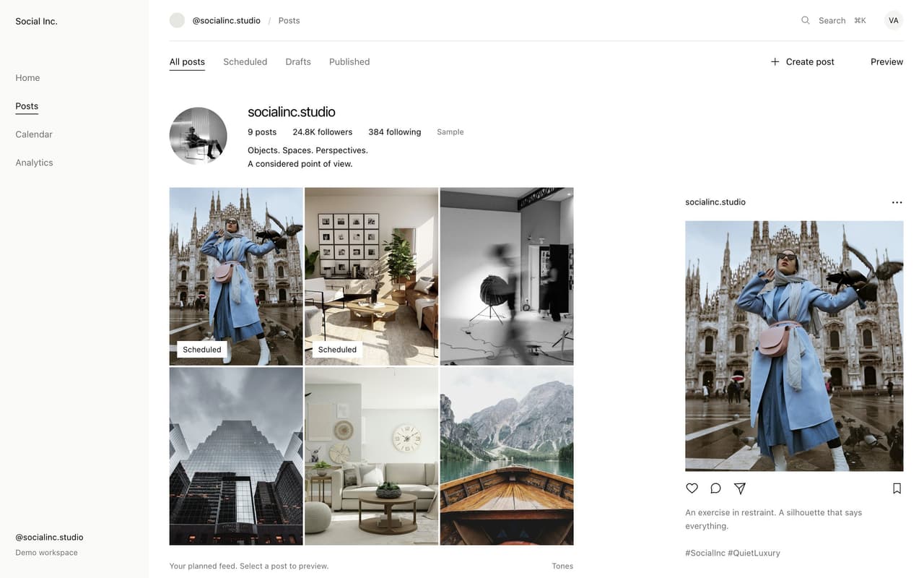Click the Tones link below the grid
Image resolution: width=924 pixels, height=578 pixels.
coord(562,566)
